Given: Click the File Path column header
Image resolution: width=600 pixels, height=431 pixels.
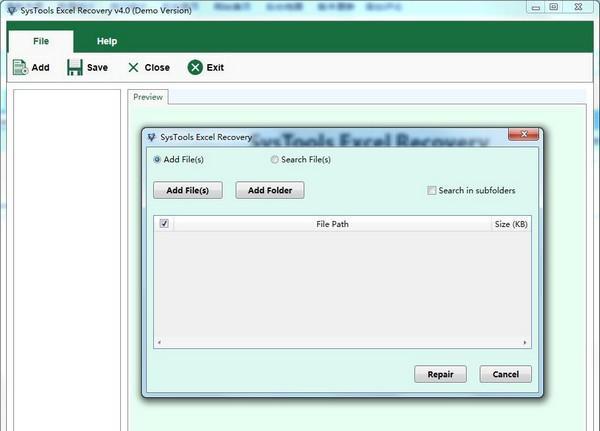Looking at the screenshot, I should pyautogui.click(x=332, y=224).
